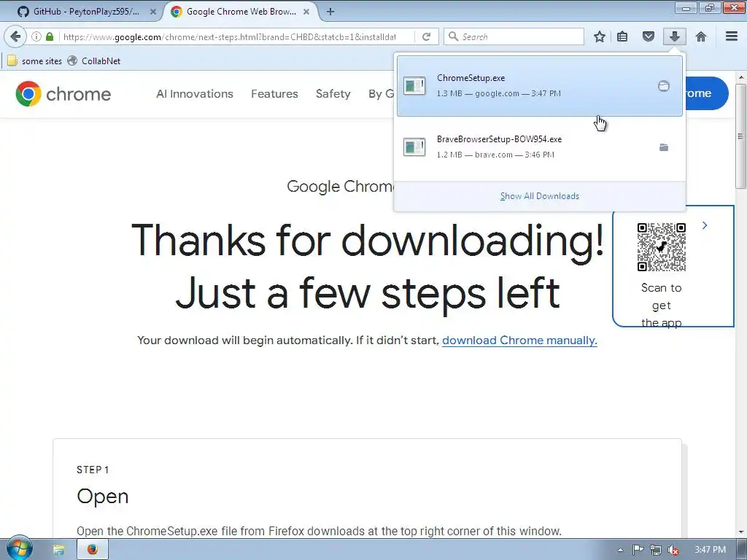This screenshot has width=747, height=560.
Task: Click the URL address bar
Action: pyautogui.click(x=230, y=36)
